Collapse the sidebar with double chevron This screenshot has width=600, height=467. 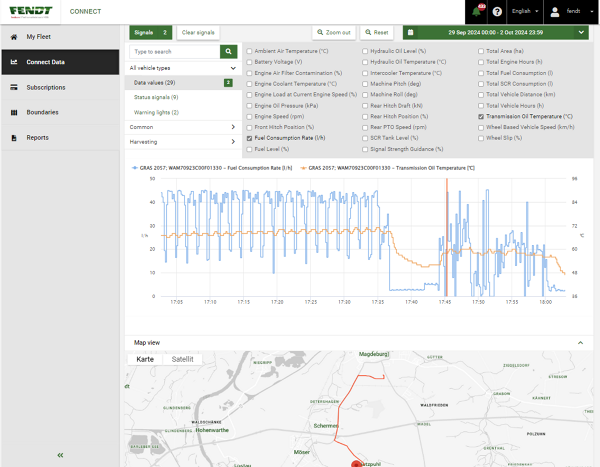tap(60, 455)
